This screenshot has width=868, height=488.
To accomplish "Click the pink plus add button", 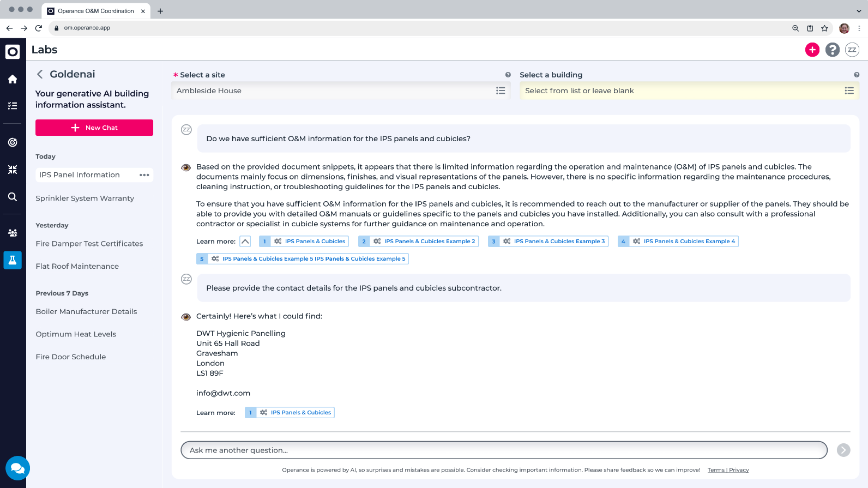I will pos(812,50).
